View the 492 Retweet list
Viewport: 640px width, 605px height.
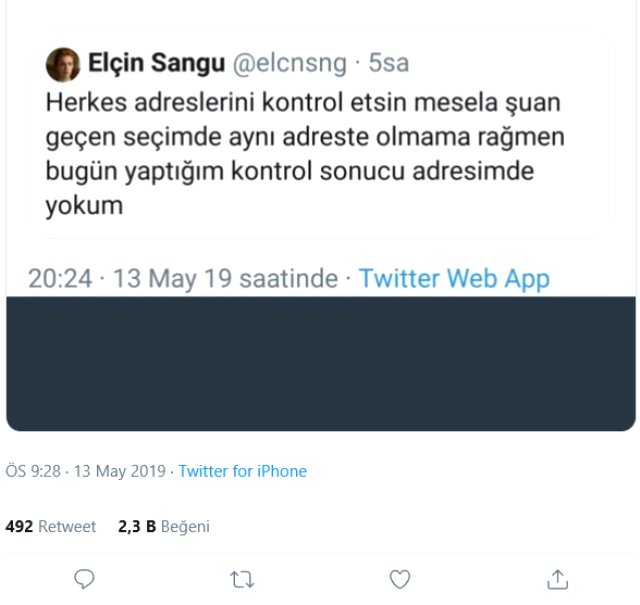51,526
